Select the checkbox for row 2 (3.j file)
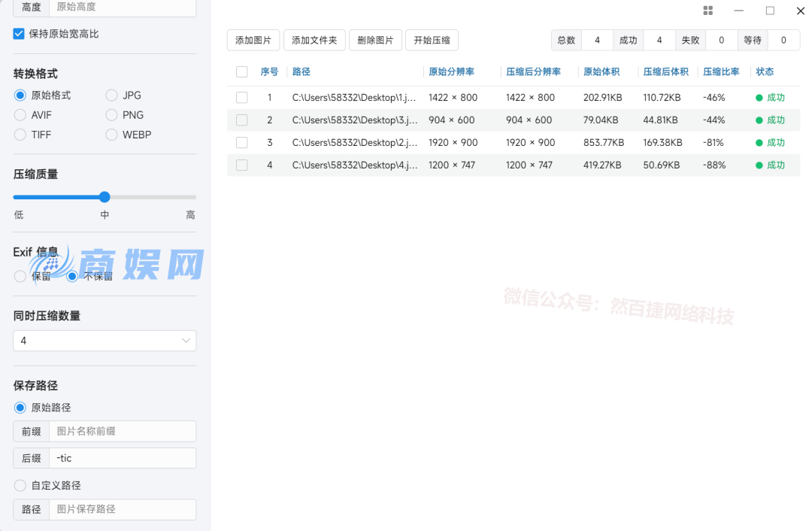Image resolution: width=812 pixels, height=531 pixels. (242, 120)
